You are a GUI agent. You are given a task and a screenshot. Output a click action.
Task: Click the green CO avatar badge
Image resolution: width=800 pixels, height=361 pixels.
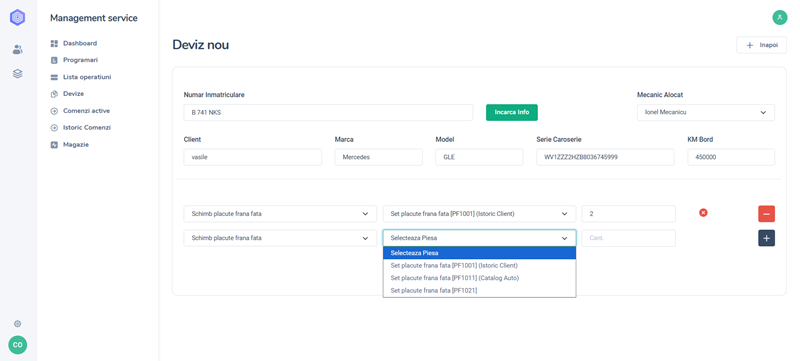(x=17, y=345)
